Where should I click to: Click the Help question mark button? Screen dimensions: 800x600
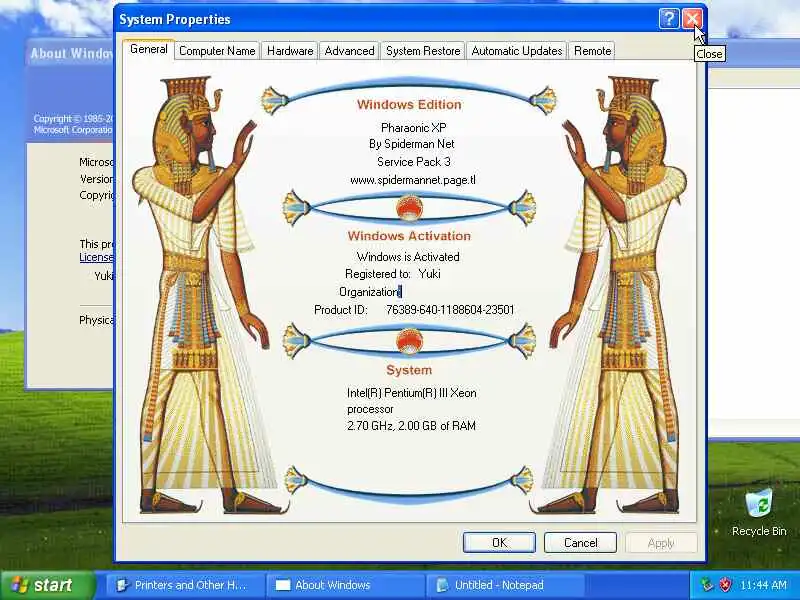coord(669,19)
